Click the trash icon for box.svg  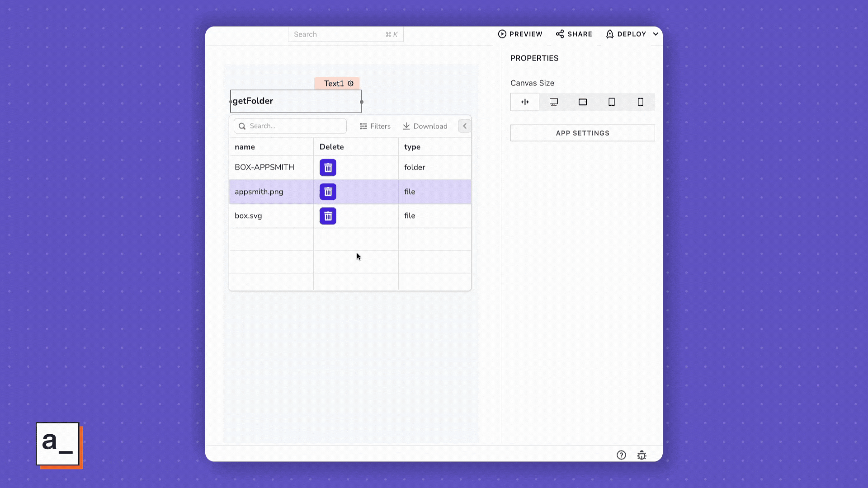click(328, 216)
